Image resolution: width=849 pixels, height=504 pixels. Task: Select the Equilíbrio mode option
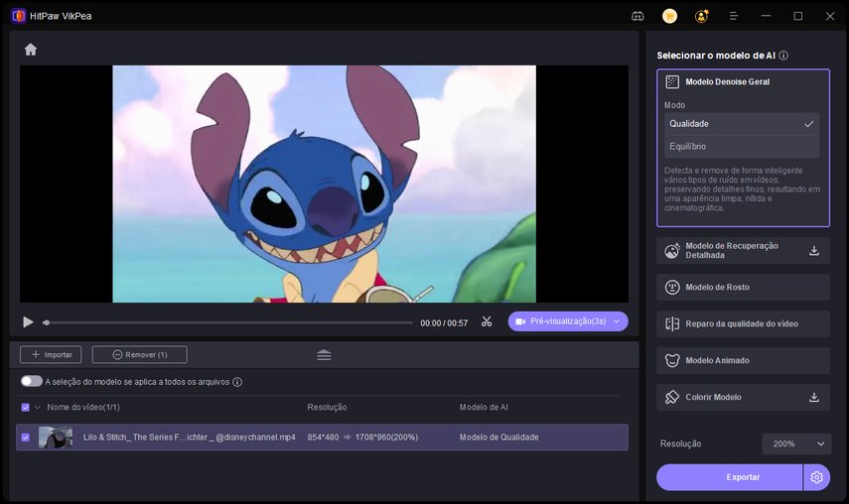[x=742, y=147]
